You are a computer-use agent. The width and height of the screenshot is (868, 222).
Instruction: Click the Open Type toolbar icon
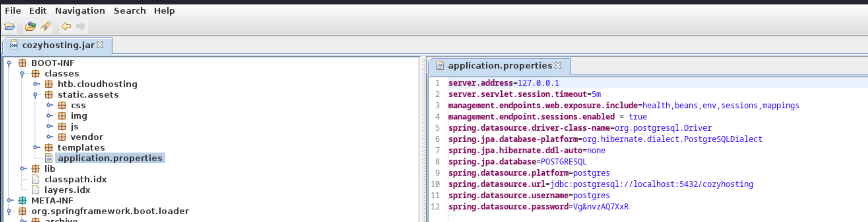click(x=30, y=26)
